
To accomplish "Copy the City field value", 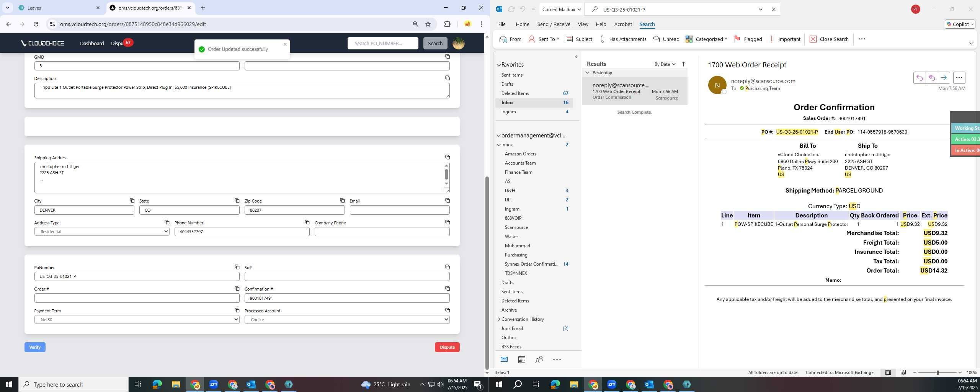I will tap(132, 200).
